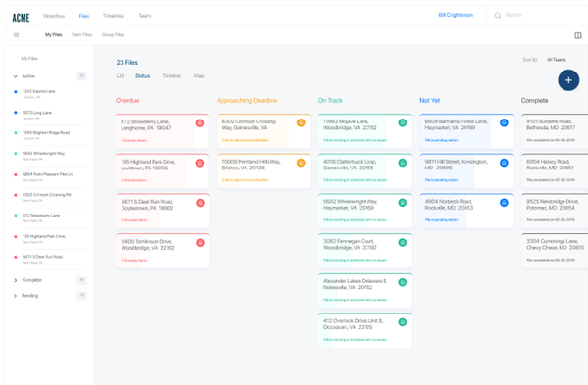Click orange icon on 8302 Crimson Crossing Way card

[301, 122]
